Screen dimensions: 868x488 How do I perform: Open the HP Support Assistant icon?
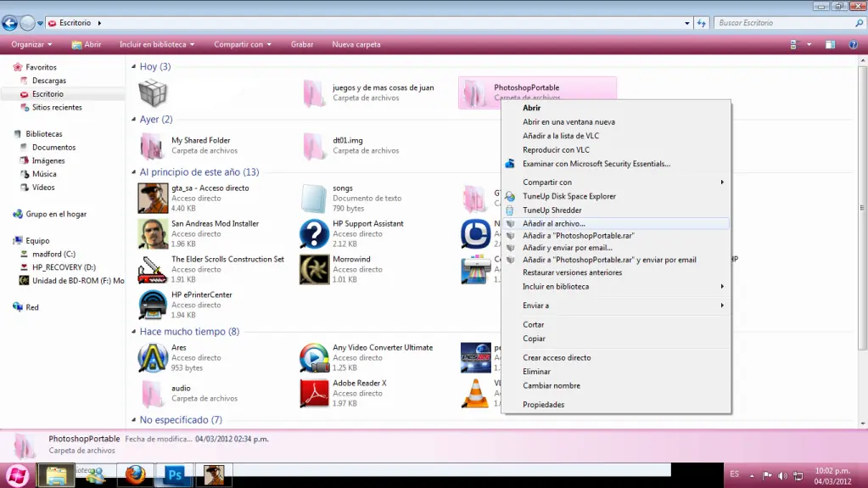click(314, 233)
